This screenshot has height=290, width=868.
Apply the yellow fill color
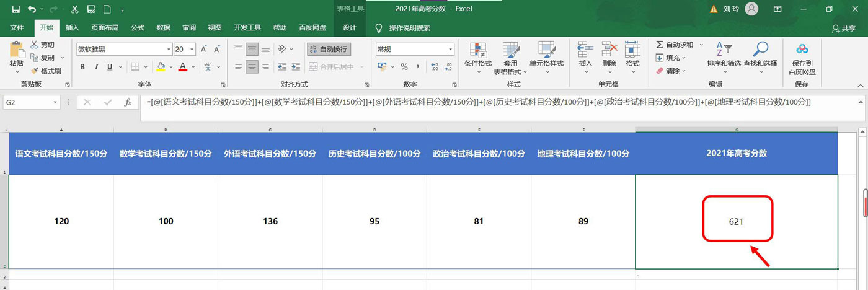[161, 67]
